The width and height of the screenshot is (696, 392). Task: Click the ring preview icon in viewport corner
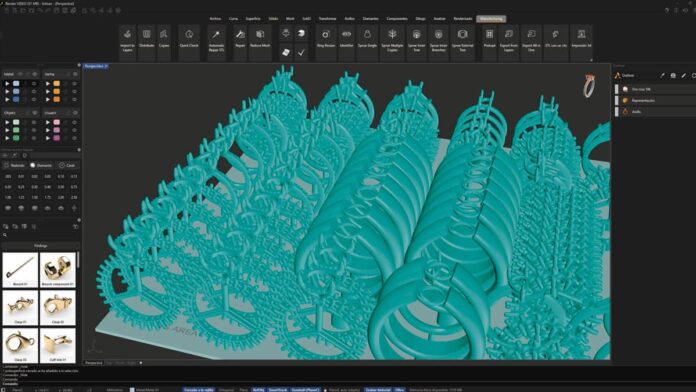589,85
